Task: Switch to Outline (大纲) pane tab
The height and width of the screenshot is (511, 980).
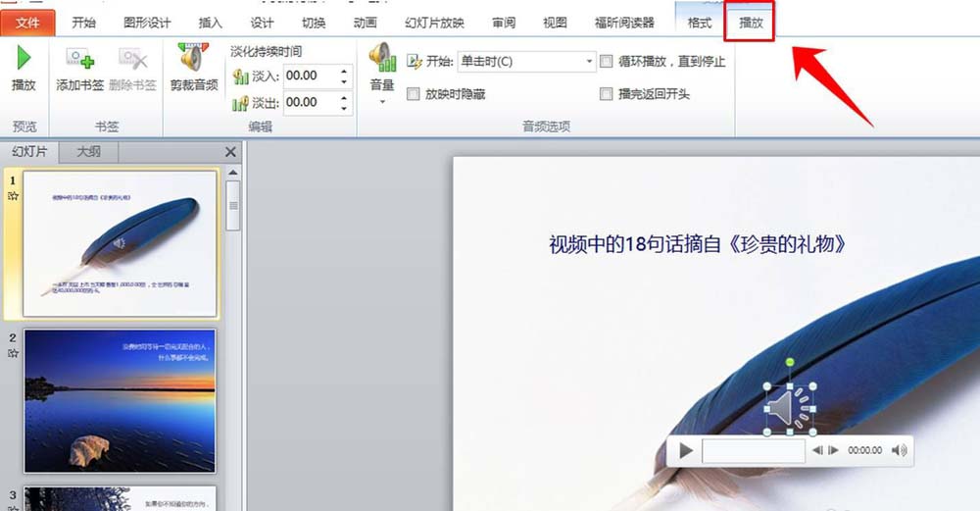Action: [88, 151]
